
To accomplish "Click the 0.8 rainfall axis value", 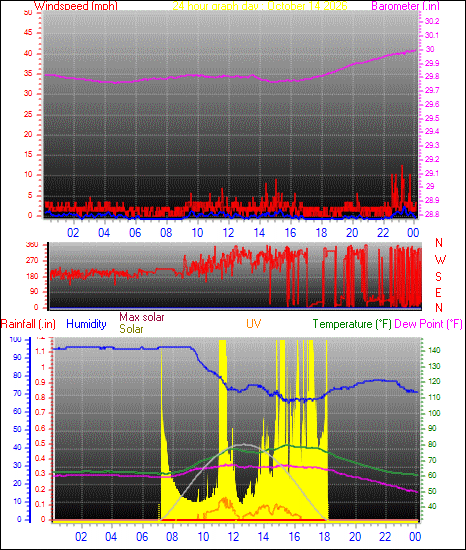I will click(40, 397).
